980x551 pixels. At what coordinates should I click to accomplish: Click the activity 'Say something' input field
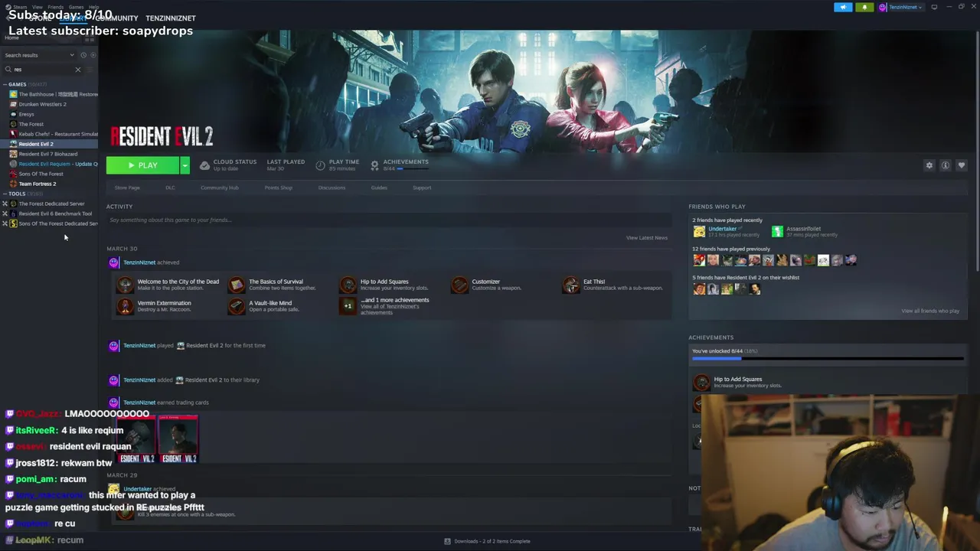tap(388, 220)
